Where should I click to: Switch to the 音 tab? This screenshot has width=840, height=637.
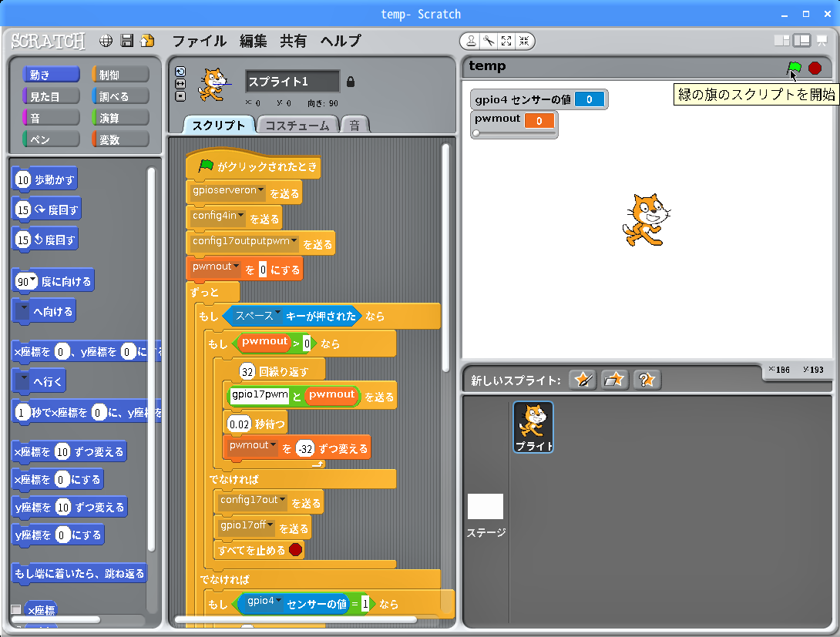pos(354,126)
